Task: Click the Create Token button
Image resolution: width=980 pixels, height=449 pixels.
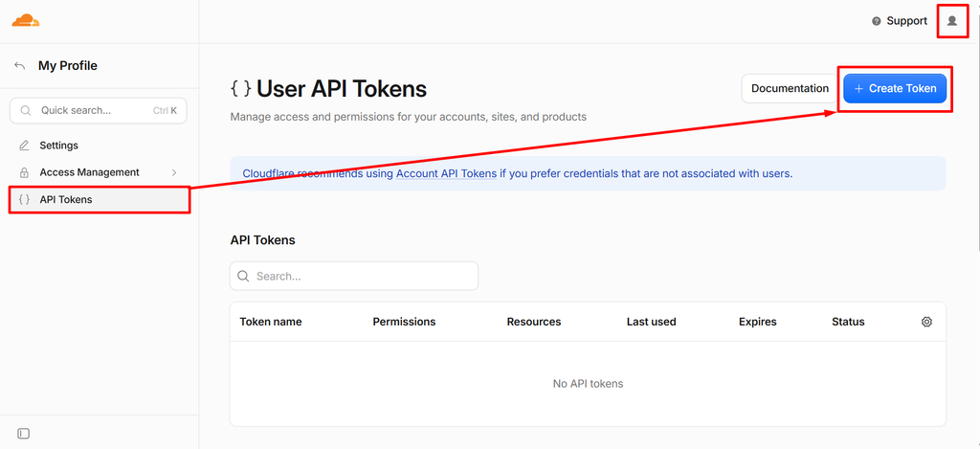Action: [895, 88]
